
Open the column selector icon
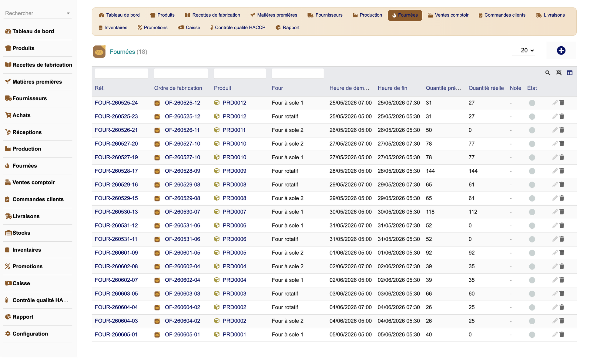[x=570, y=73]
